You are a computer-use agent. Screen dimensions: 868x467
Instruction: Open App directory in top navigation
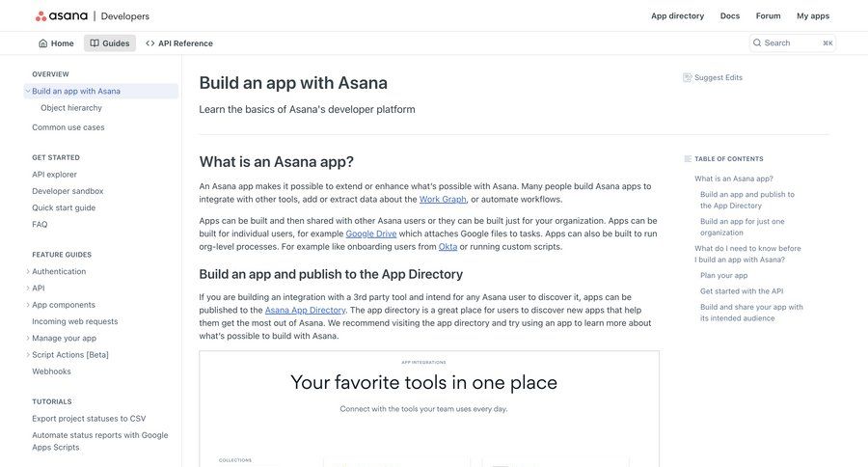677,16
